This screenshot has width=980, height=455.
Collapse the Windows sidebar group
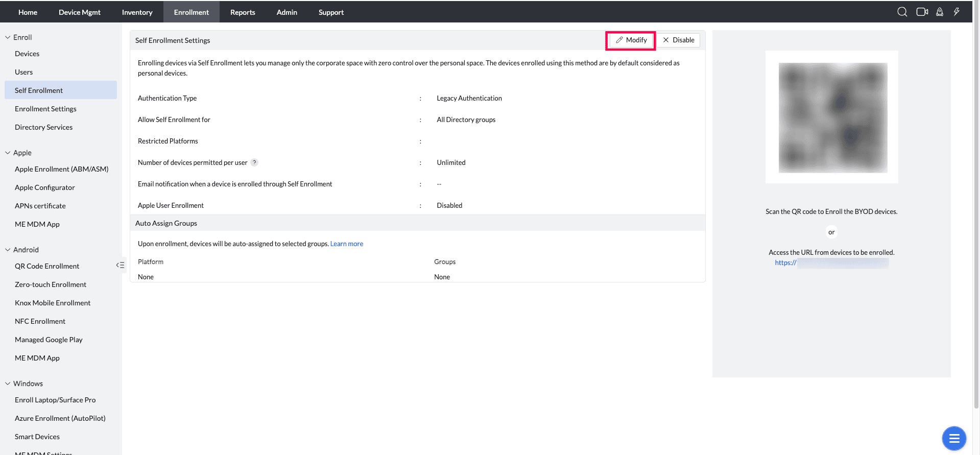(8, 384)
